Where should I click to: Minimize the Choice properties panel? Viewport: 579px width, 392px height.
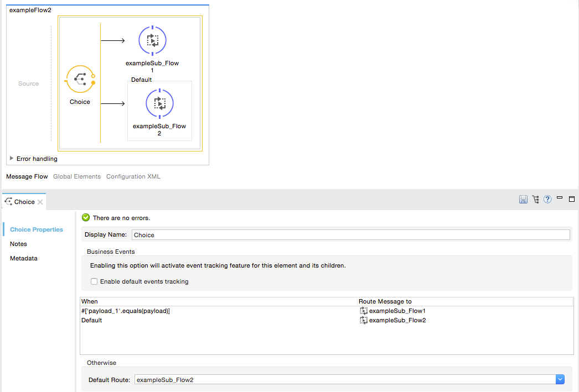(560, 198)
